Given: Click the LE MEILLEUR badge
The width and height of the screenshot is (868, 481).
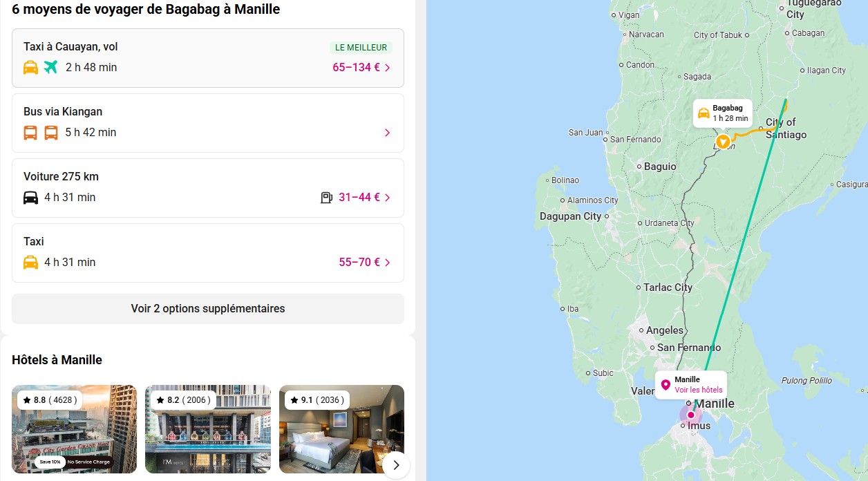Looking at the screenshot, I should (361, 48).
